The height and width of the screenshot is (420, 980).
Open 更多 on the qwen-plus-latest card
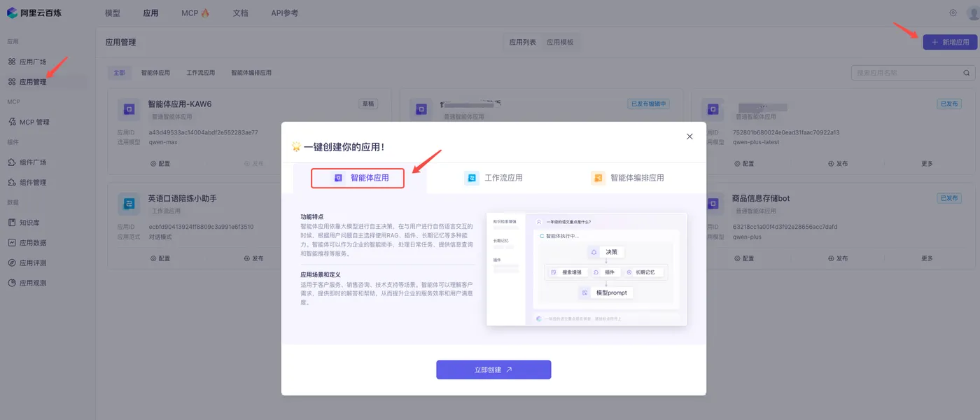pyautogui.click(x=927, y=163)
